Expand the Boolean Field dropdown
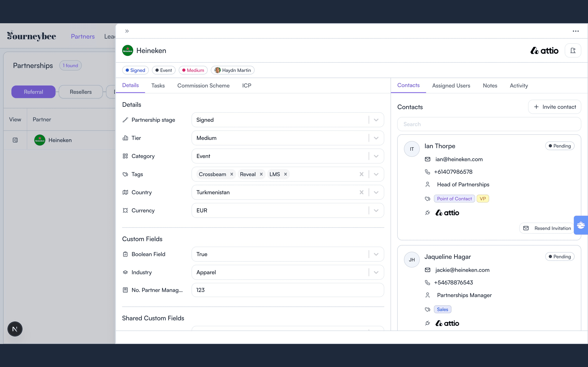The height and width of the screenshot is (367, 588). pos(376,254)
